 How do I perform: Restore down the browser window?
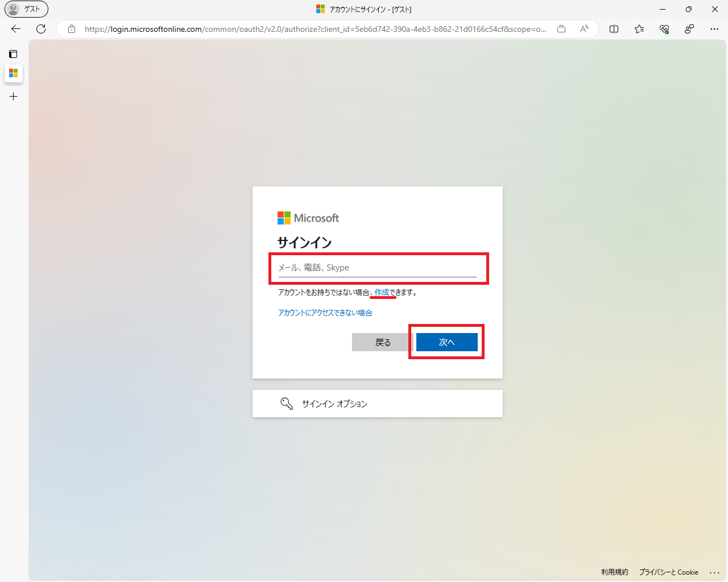point(689,9)
